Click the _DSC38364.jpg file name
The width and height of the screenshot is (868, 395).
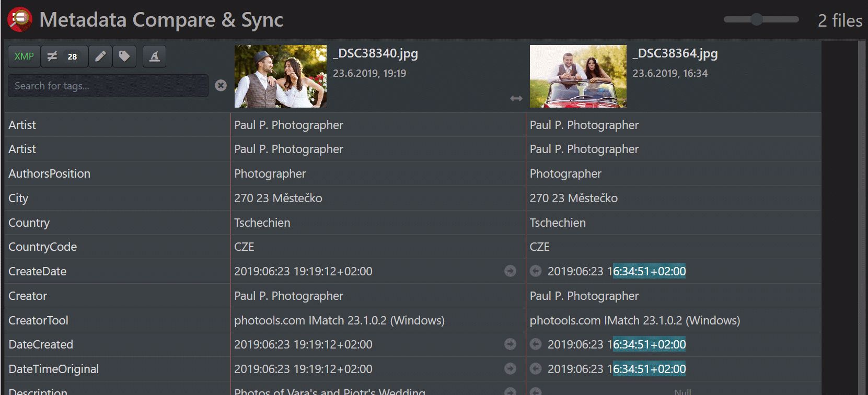coord(675,53)
